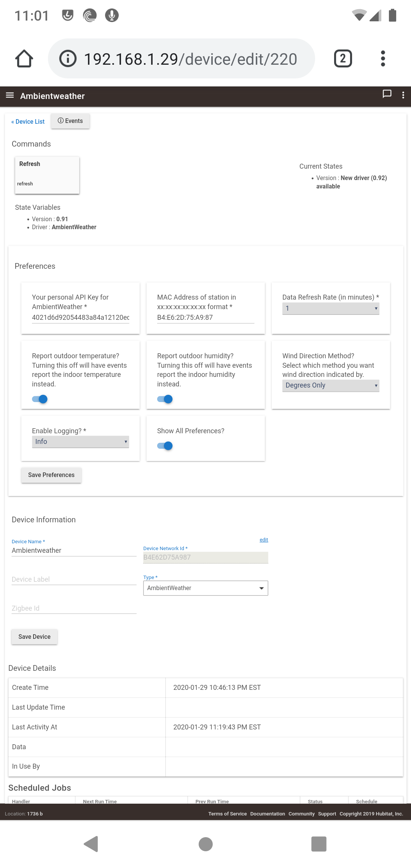Click the In Use By row label
The height and width of the screenshot is (868, 411).
point(26,766)
